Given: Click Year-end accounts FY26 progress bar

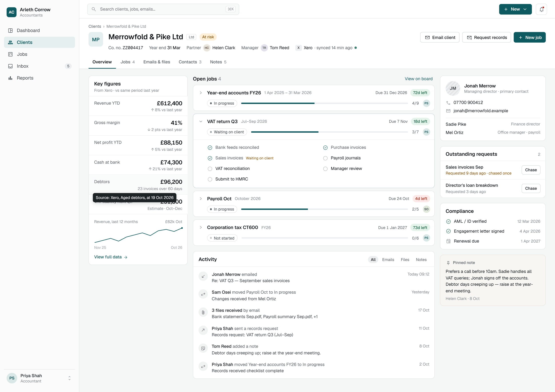Looking at the screenshot, I should pyautogui.click(x=324, y=103).
